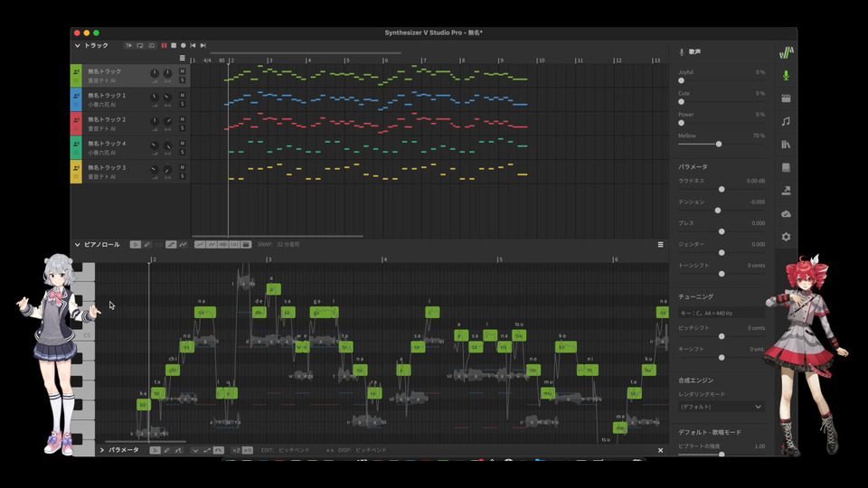868x488 pixels.
Task: Toggle waveform display in piano roll toolbar
Action: pyautogui.click(x=223, y=245)
